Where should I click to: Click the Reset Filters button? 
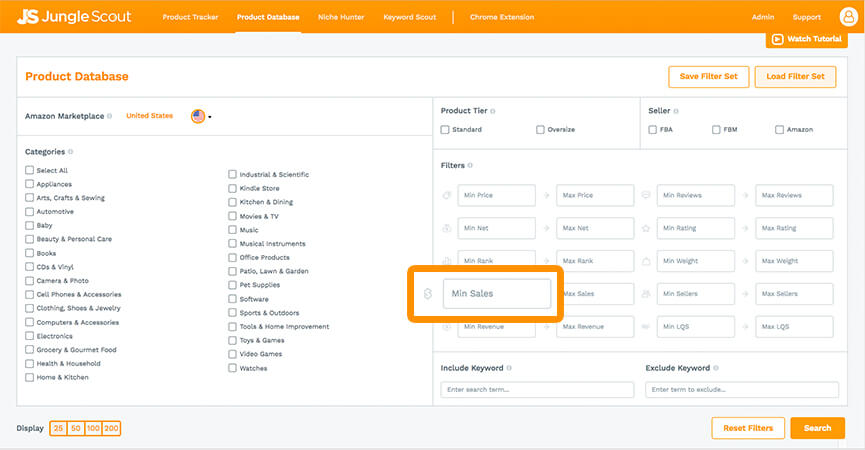[x=748, y=428]
